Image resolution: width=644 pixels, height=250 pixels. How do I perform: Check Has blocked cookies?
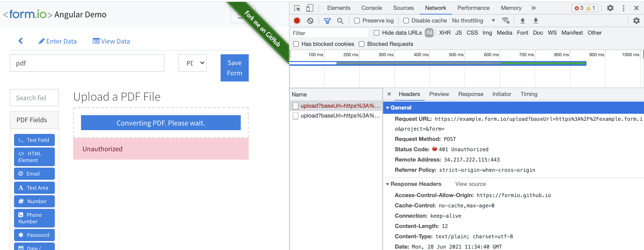(x=296, y=44)
